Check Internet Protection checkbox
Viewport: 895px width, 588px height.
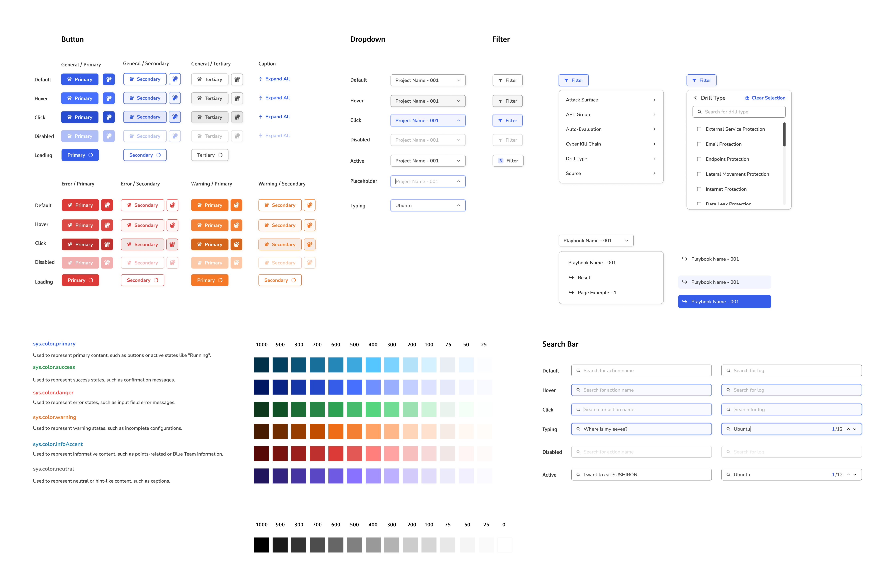(699, 189)
